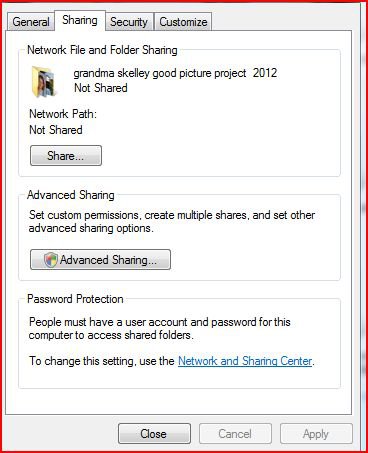Select the Sharing tab
This screenshot has height=453, width=368.
tap(80, 20)
